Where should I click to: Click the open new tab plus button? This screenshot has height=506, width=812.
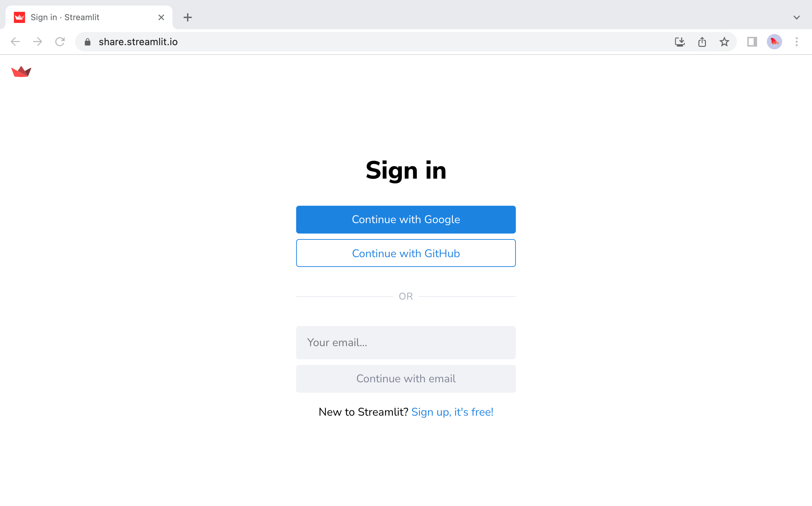point(187,17)
